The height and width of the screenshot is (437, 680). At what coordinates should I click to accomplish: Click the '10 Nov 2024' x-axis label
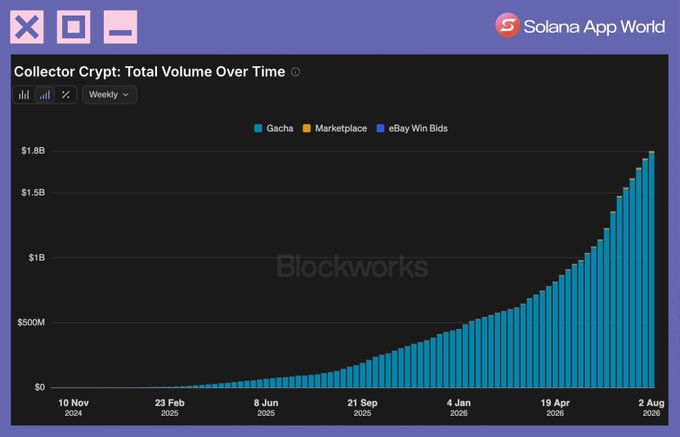[74, 408]
